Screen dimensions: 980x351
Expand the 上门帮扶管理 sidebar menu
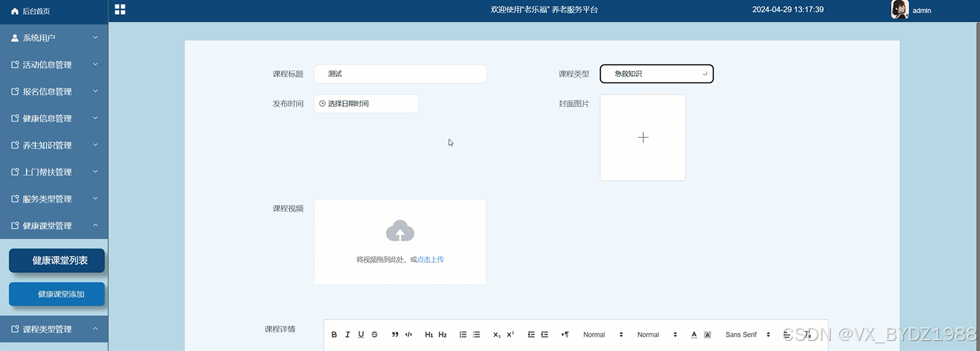[54, 172]
